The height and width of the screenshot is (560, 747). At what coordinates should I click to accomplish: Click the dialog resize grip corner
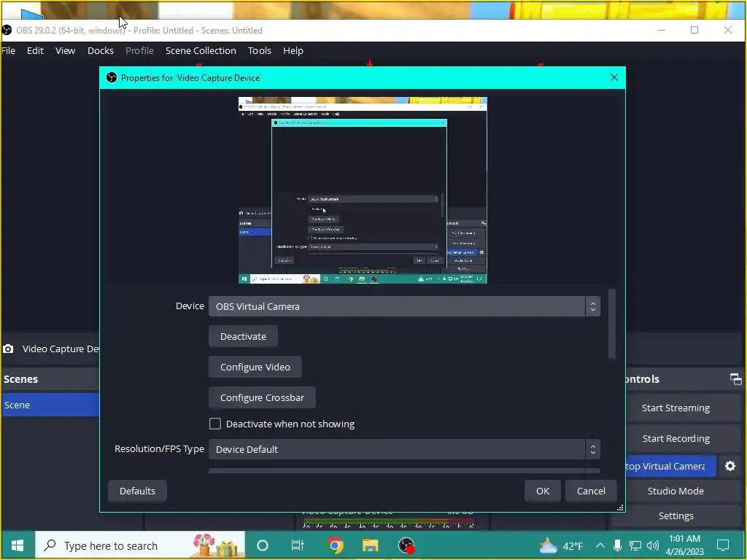pyautogui.click(x=620, y=507)
